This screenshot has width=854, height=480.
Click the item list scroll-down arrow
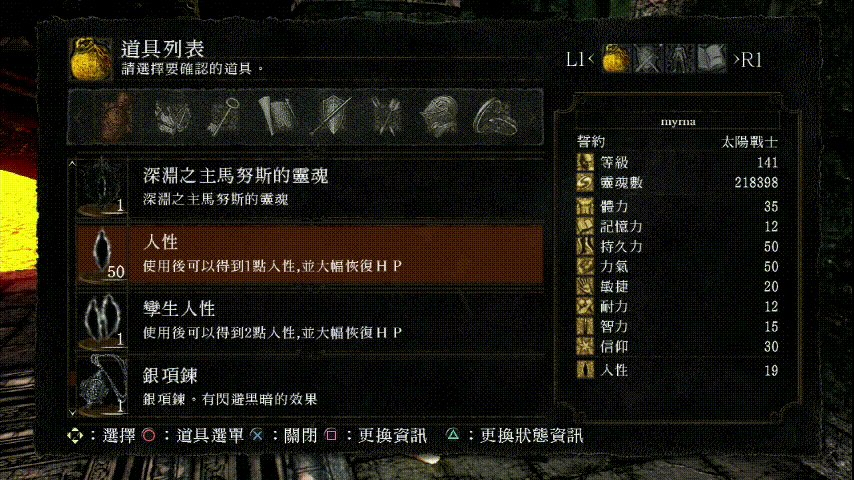coord(72,413)
